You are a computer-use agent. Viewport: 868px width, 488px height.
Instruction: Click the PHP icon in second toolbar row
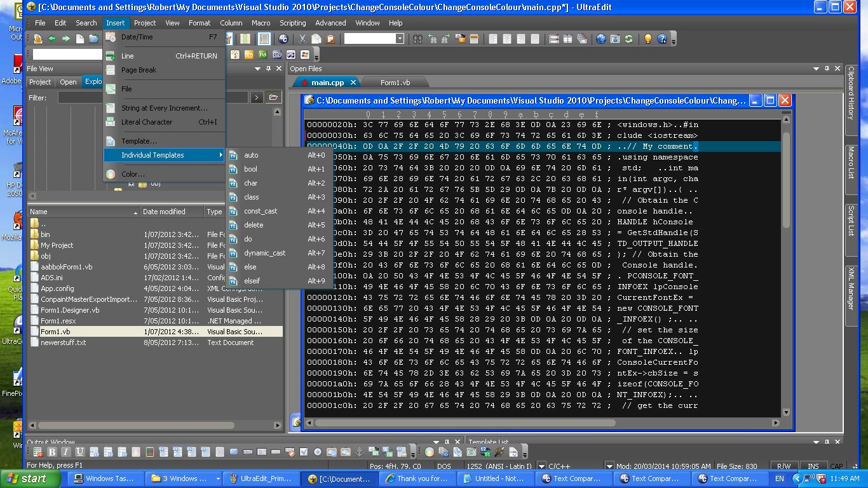[x=277, y=55]
